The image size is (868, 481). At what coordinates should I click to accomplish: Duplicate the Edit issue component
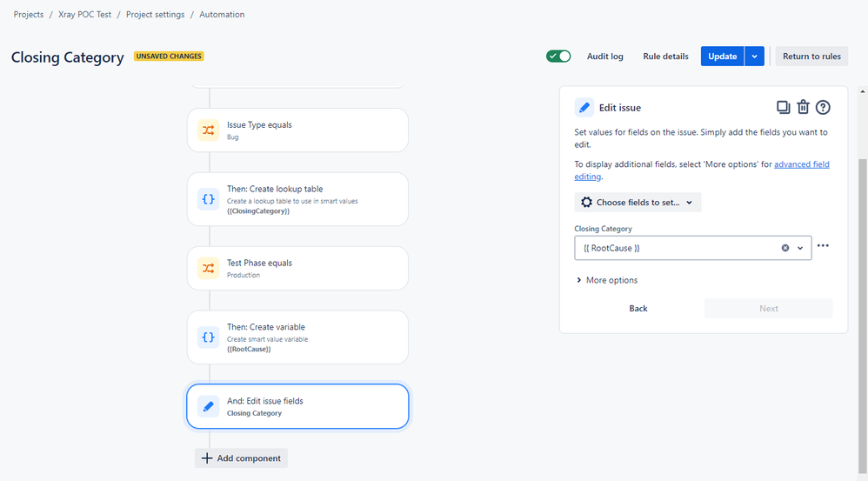pyautogui.click(x=783, y=107)
